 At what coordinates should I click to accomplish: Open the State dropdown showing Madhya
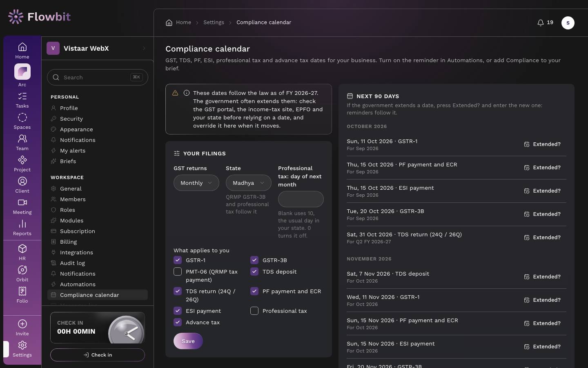click(x=249, y=183)
